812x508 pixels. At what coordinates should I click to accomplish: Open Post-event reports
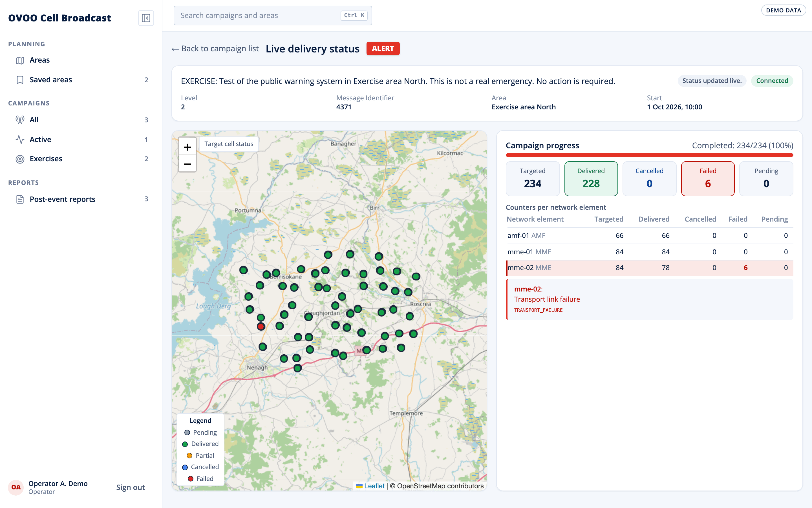[x=81, y=199]
